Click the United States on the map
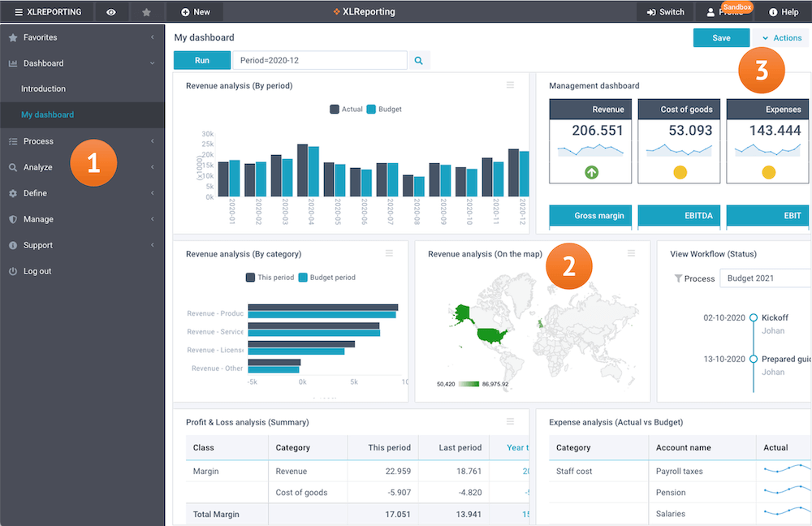 pyautogui.click(x=491, y=335)
